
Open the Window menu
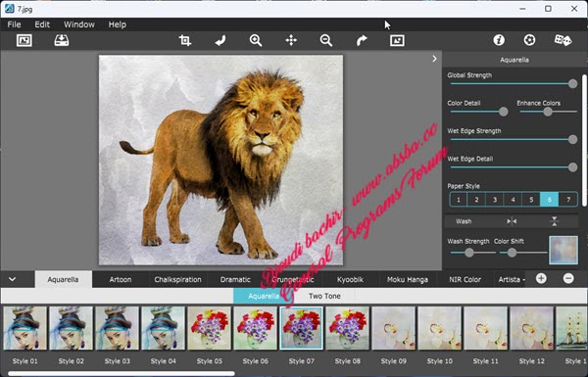[79, 24]
